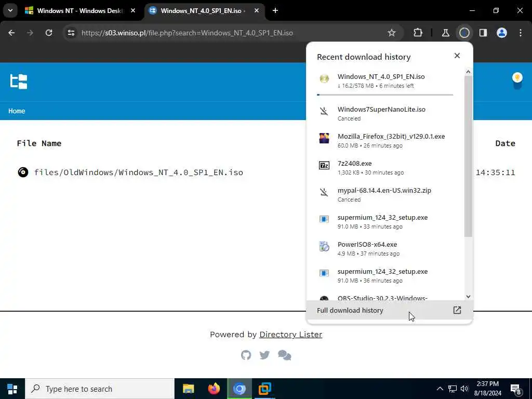Click the Windows7SuperNanoLite.iso canceled entry
The width and height of the screenshot is (532, 399).
coord(385,114)
